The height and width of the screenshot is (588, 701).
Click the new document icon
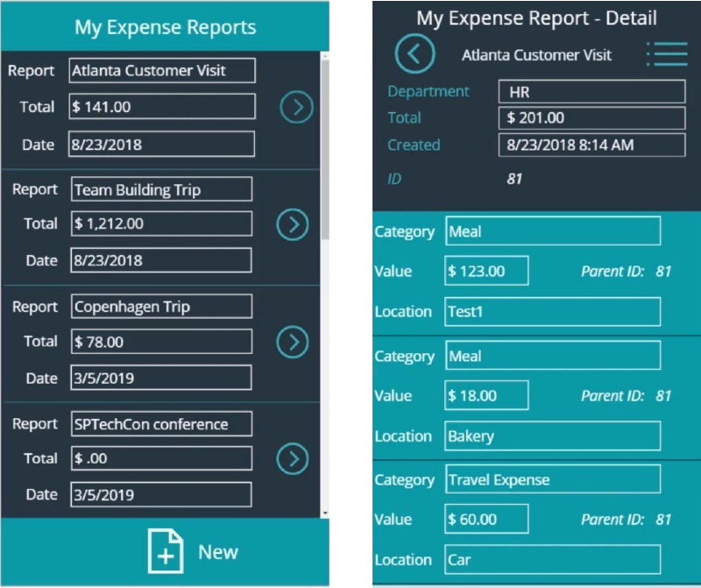pyautogui.click(x=166, y=551)
